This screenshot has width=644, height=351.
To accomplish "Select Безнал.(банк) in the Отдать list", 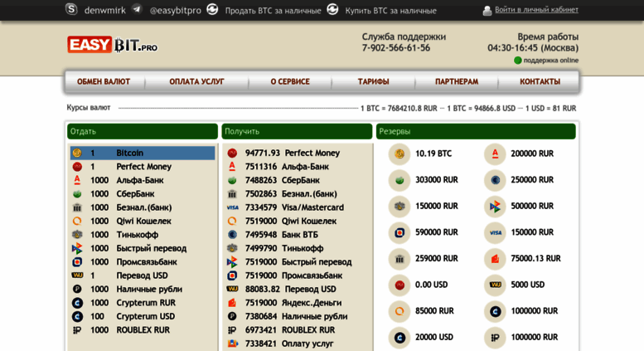I will click(143, 207).
